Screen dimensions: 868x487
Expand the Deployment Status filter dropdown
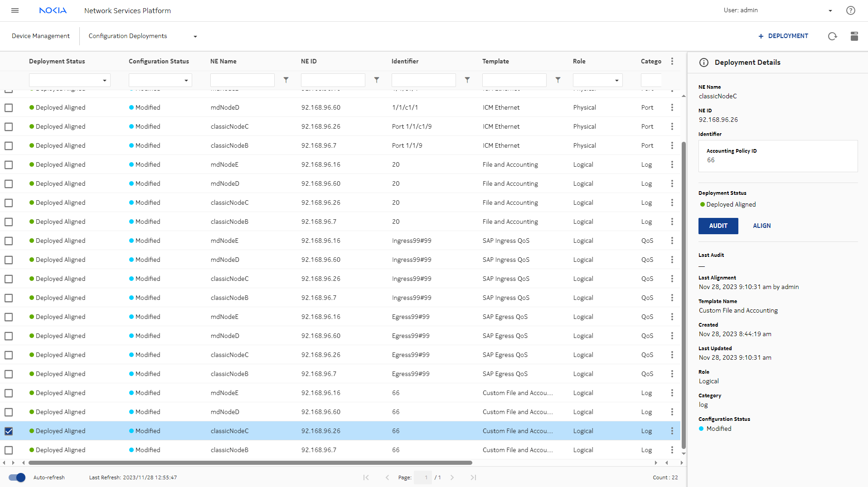(104, 81)
